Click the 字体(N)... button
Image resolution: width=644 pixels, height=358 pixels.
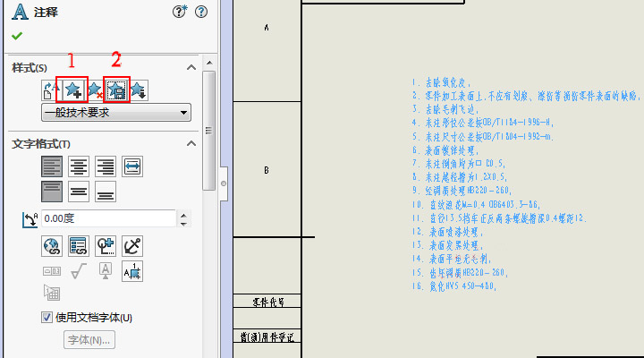[89, 340]
